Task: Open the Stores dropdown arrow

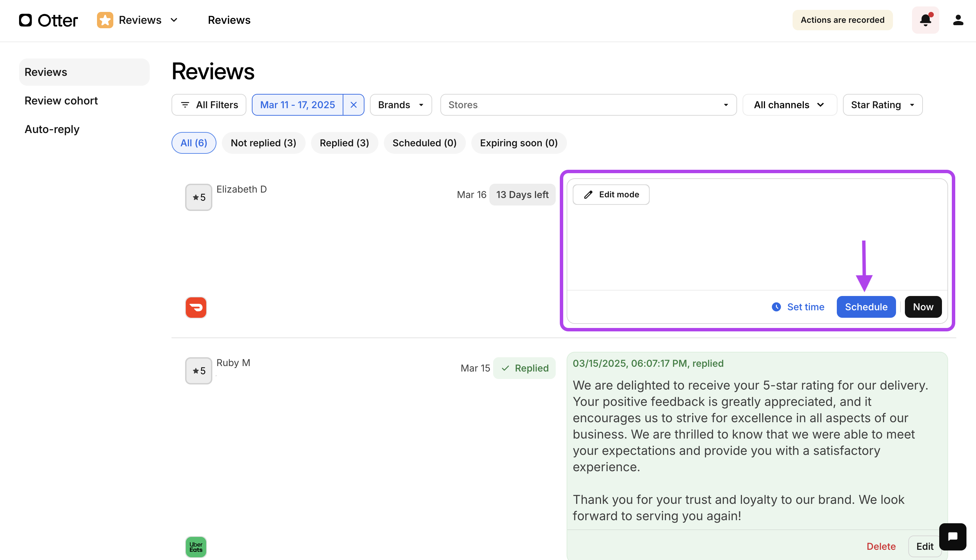Action: (x=726, y=105)
